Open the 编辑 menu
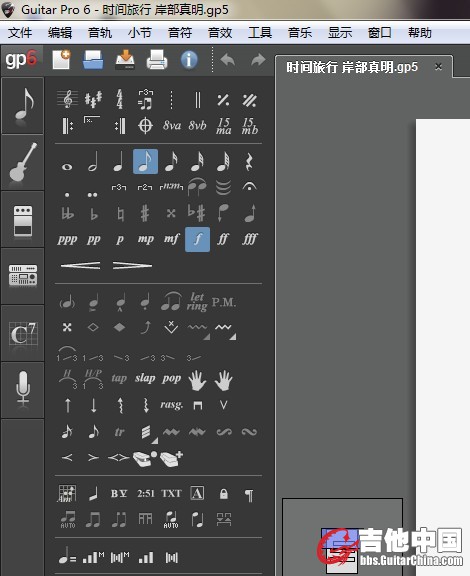Image resolution: width=470 pixels, height=576 pixels. pos(60,33)
